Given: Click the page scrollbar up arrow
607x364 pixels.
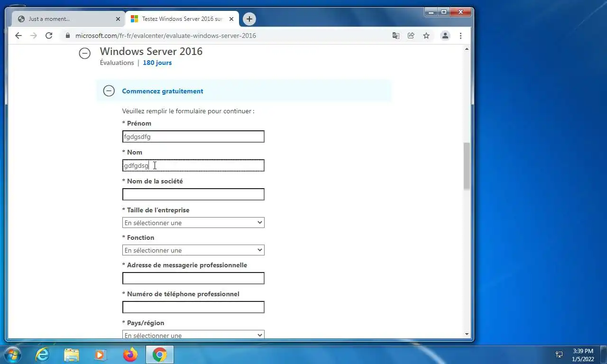Looking at the screenshot, I should [467, 49].
